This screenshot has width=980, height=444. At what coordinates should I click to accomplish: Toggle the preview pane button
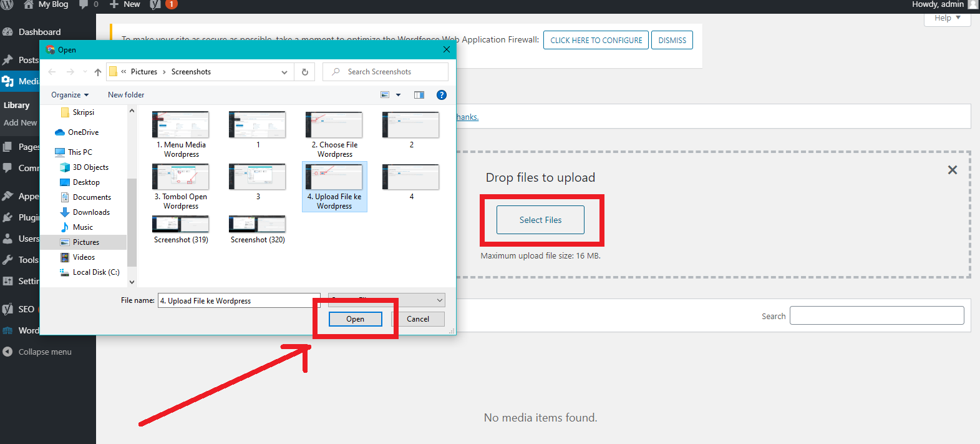pyautogui.click(x=419, y=95)
